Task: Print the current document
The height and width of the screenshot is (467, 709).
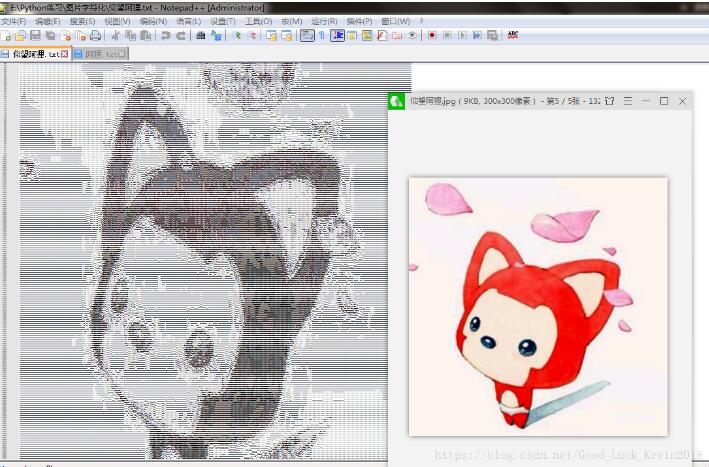Action: 95,36
